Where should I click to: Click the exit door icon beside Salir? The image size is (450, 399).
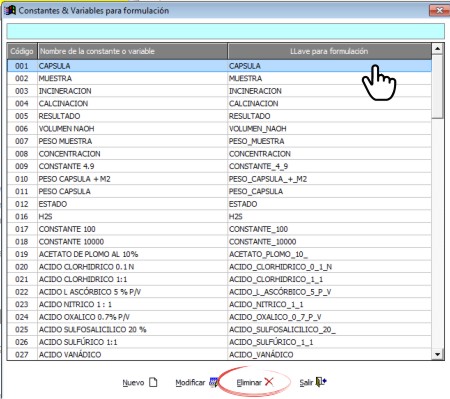coord(321,382)
